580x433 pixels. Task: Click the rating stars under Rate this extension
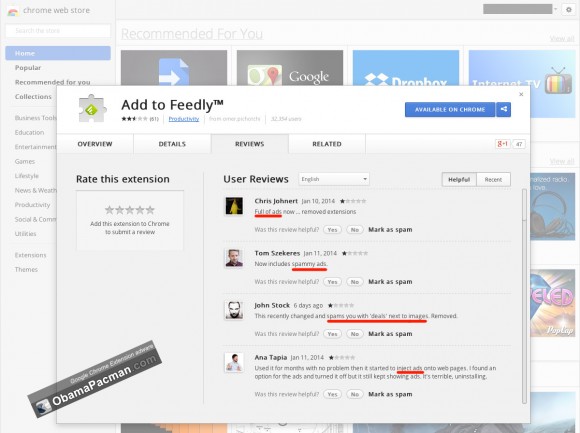pos(130,210)
